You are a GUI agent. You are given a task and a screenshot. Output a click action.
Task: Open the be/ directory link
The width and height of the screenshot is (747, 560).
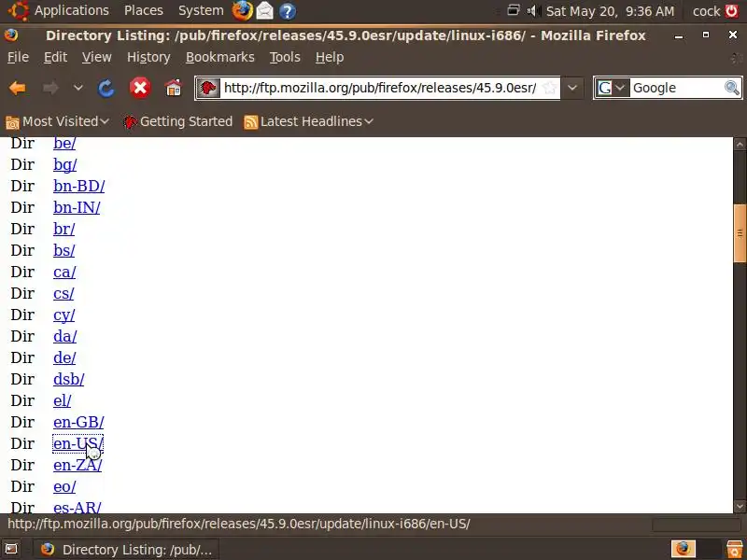coord(64,144)
